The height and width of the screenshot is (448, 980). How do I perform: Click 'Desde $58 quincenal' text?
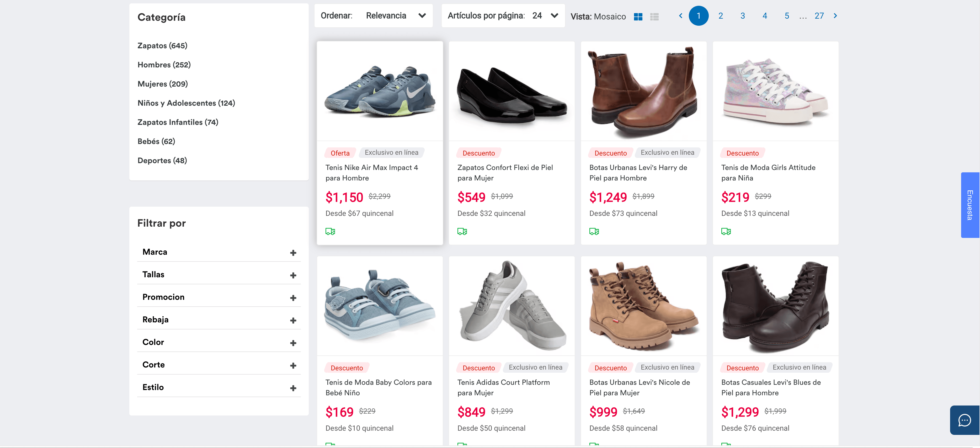coord(623,428)
